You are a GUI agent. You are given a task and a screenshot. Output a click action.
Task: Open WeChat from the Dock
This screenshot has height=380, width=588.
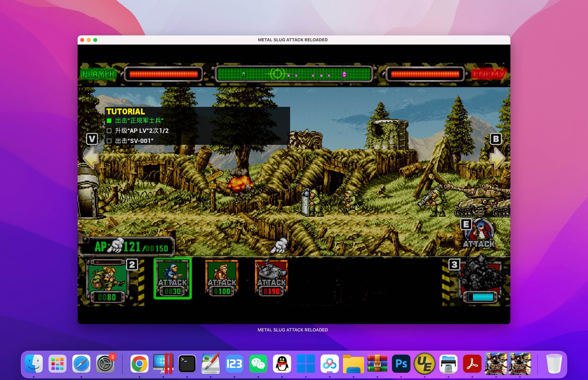point(258,363)
